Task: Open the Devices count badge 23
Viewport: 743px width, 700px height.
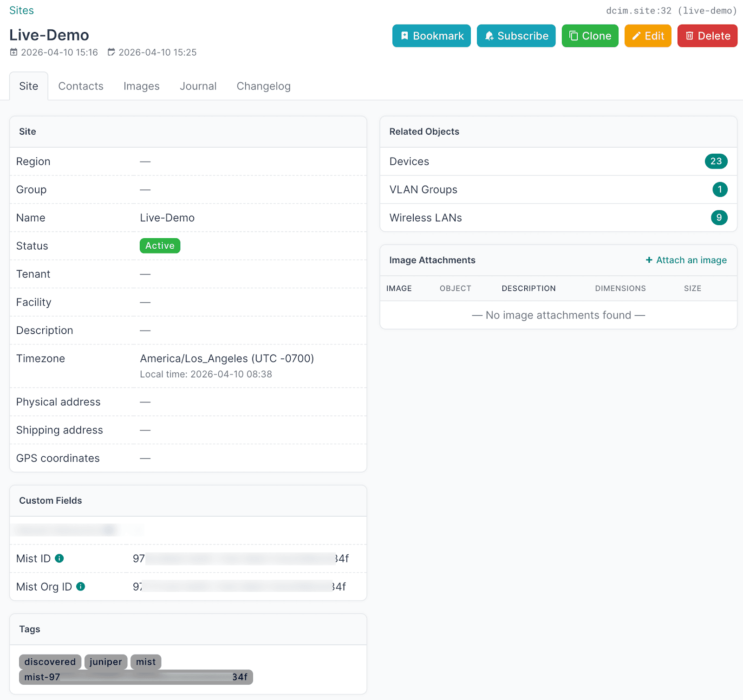Action: tap(716, 161)
